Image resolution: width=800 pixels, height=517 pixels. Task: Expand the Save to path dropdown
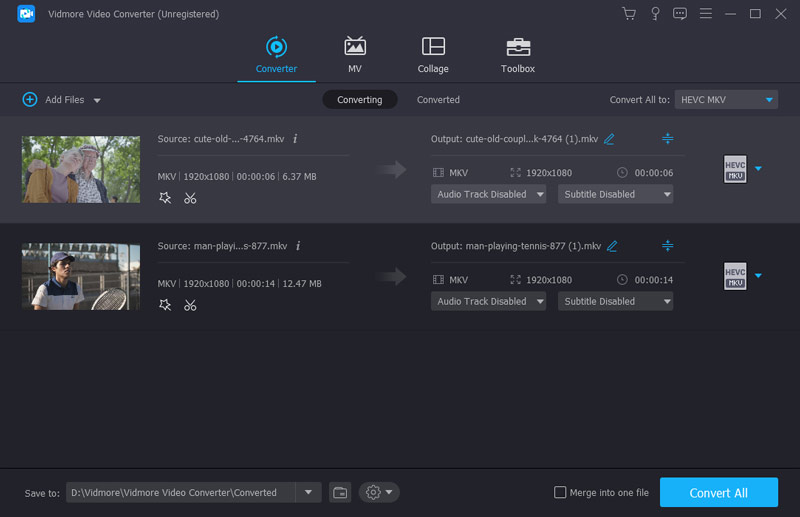point(308,492)
